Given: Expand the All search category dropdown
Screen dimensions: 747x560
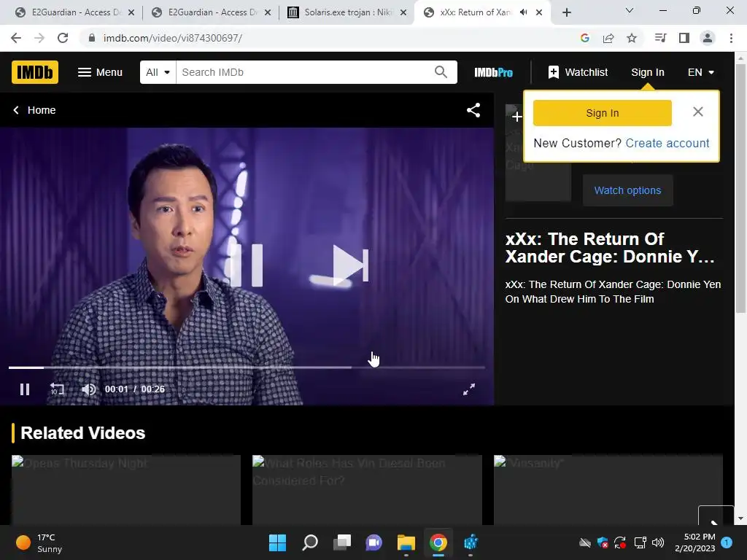Looking at the screenshot, I should 158,72.
